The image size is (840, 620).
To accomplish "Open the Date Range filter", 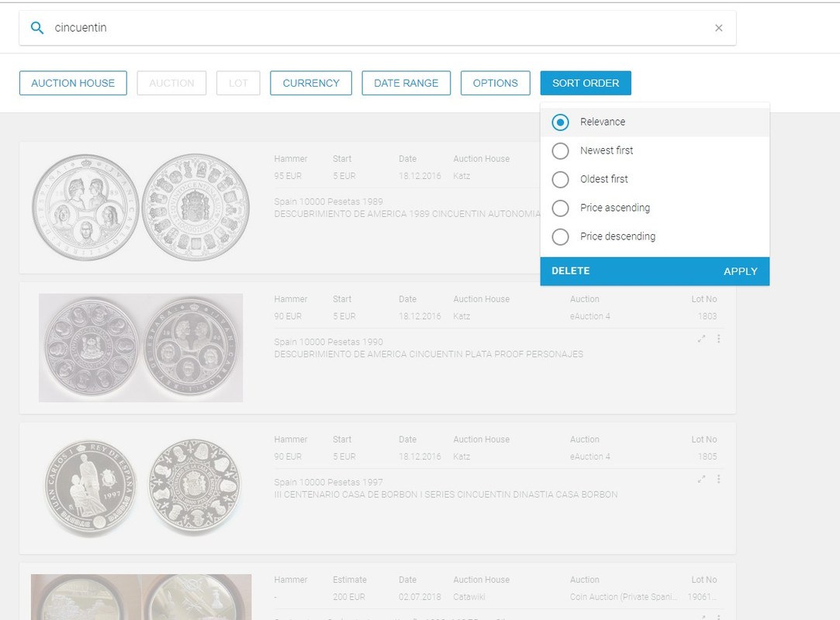I will 406,83.
